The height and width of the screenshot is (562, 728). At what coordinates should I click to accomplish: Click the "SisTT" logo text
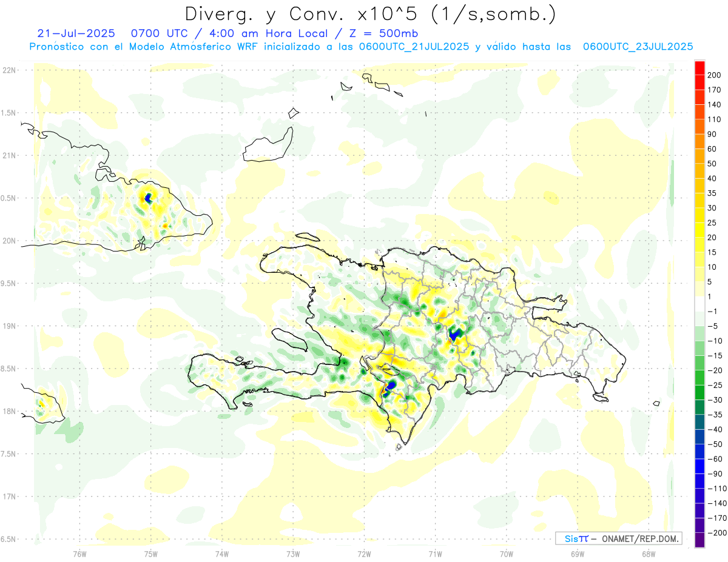(x=576, y=538)
